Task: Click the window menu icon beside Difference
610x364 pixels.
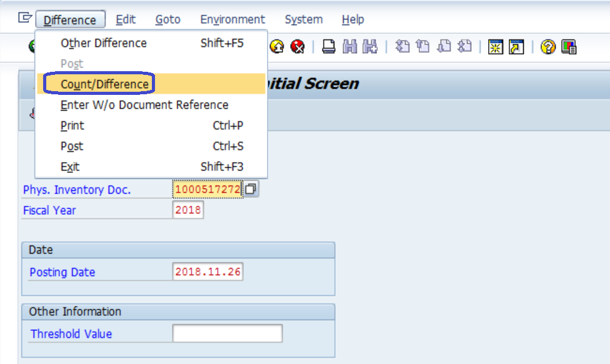Action: click(25, 18)
